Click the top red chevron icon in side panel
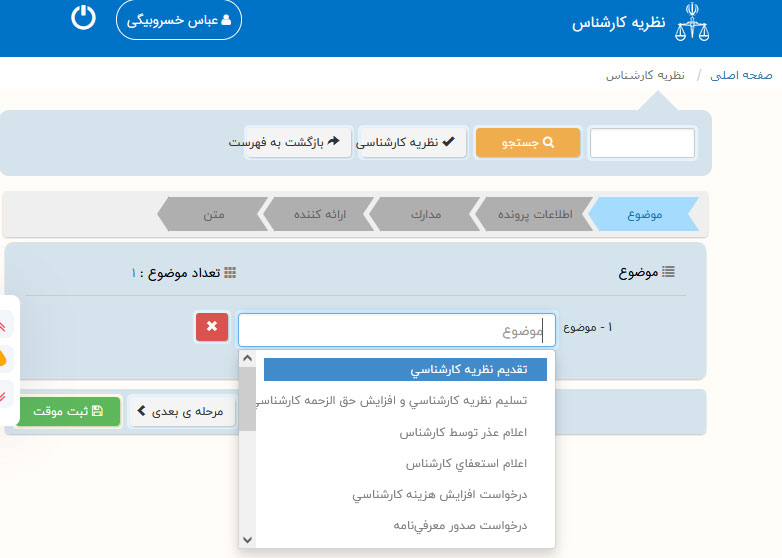Viewport: 782px width, 558px height. (x=4, y=322)
